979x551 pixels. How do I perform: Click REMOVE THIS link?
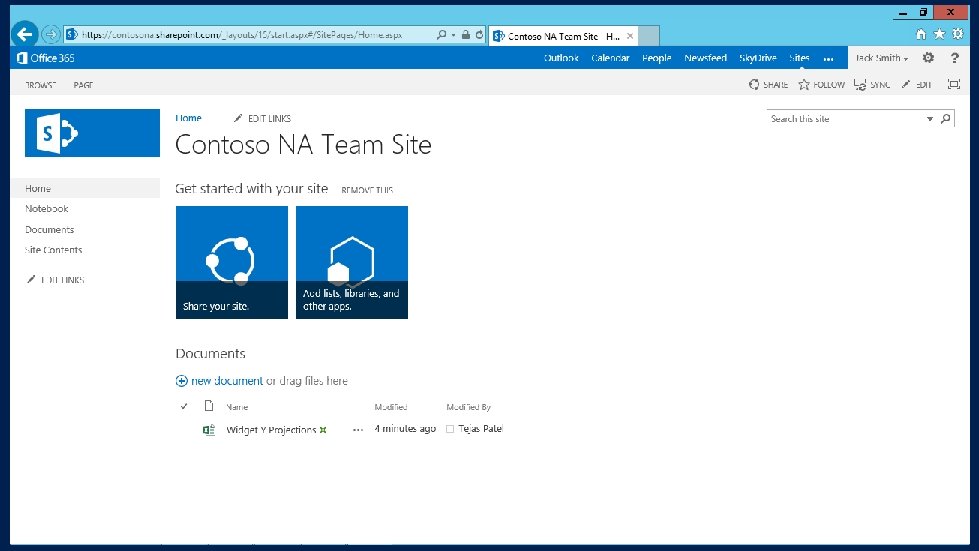pos(367,190)
